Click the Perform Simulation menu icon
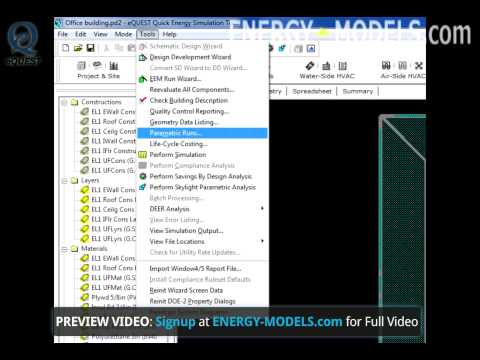This screenshot has height=360, width=480. 143,155
